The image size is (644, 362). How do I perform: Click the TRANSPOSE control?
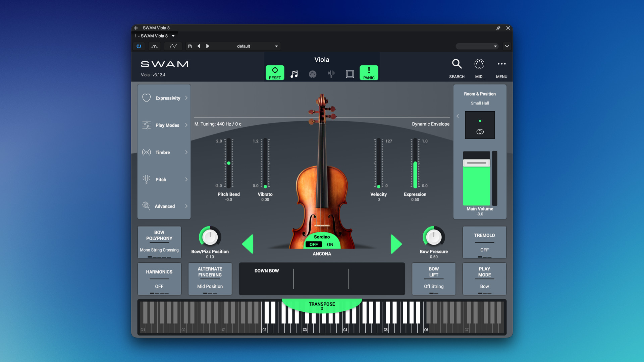(x=322, y=306)
